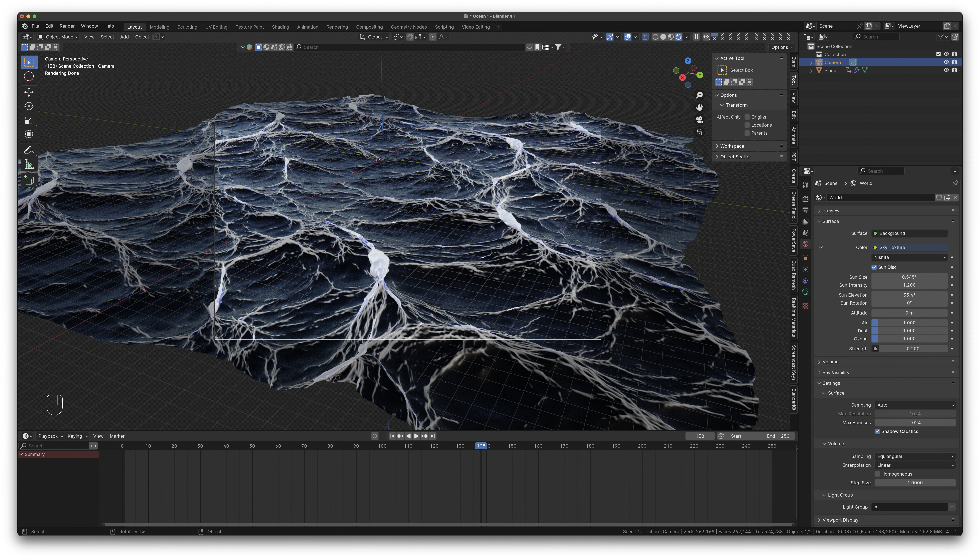Enable the Parents checkbox

[x=747, y=133]
